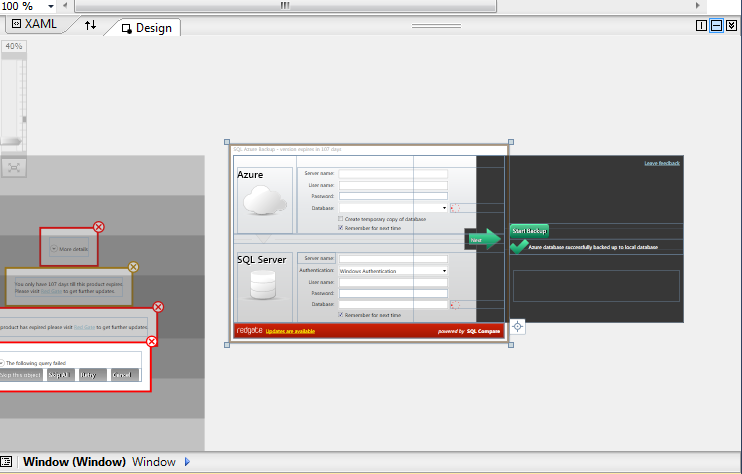Image resolution: width=742 pixels, height=474 pixels.
Task: Click SQL Server Password input field
Action: tap(393, 294)
